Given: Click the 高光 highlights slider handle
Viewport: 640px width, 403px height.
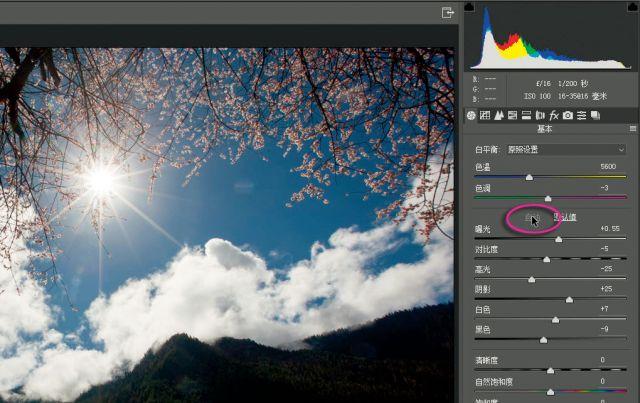Looking at the screenshot, I should 531,280.
